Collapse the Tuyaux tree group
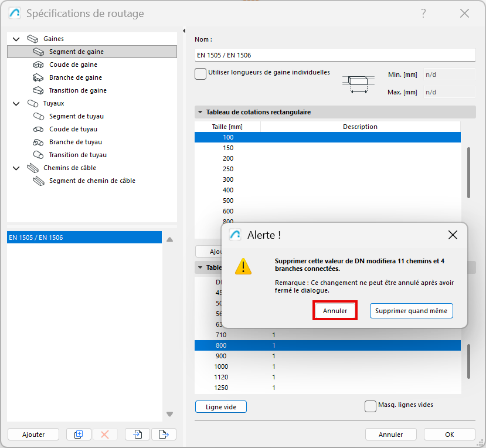The height and width of the screenshot is (448, 486). click(x=16, y=104)
